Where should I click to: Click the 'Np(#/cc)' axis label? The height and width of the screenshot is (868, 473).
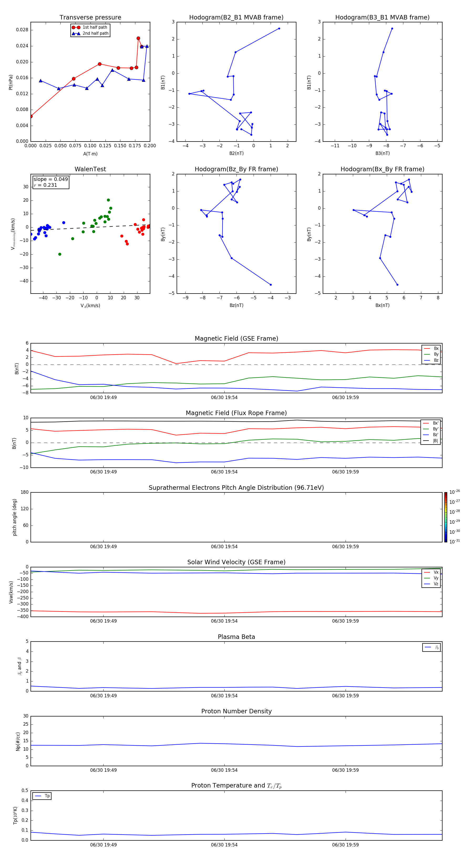pyautogui.click(x=18, y=741)
